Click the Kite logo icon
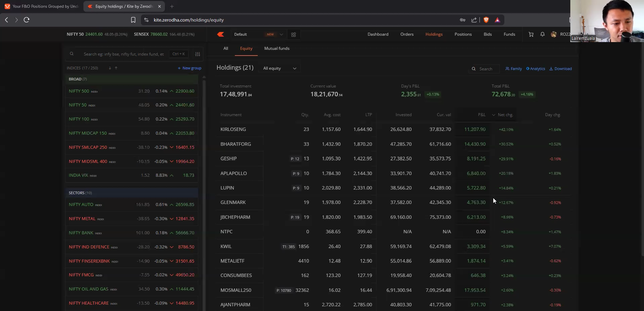The image size is (644, 311). [x=221, y=34]
